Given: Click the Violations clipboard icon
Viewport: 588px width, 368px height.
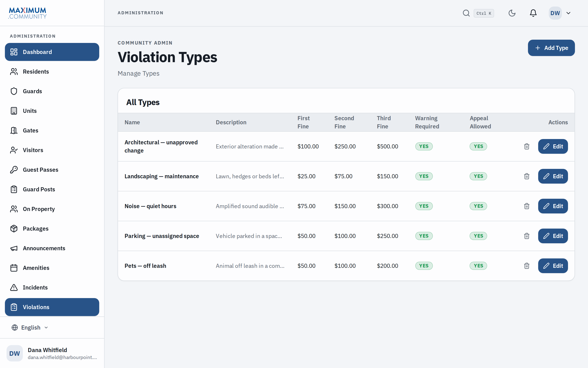Looking at the screenshot, I should pos(14,307).
